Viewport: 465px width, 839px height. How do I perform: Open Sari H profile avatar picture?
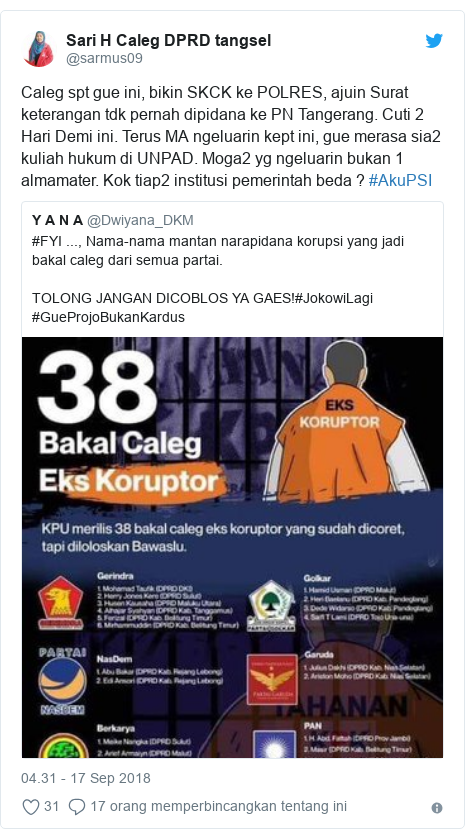point(39,49)
